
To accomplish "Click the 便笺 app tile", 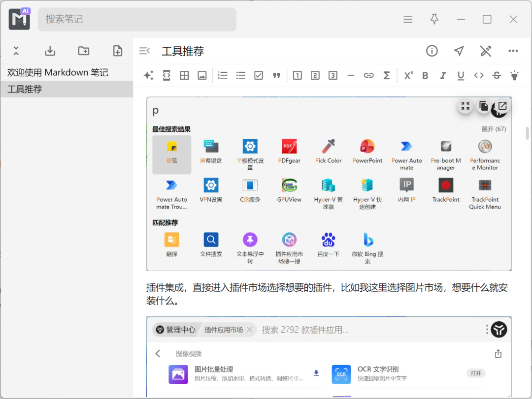I will coord(172,154).
